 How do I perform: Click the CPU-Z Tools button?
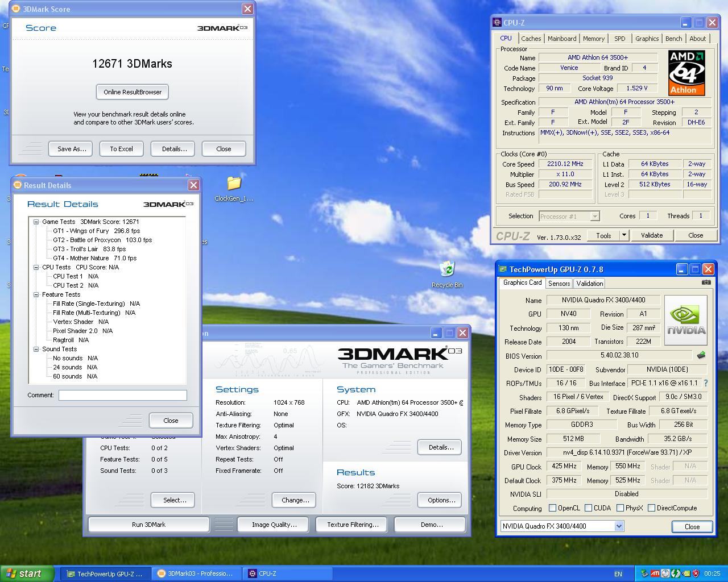(603, 235)
